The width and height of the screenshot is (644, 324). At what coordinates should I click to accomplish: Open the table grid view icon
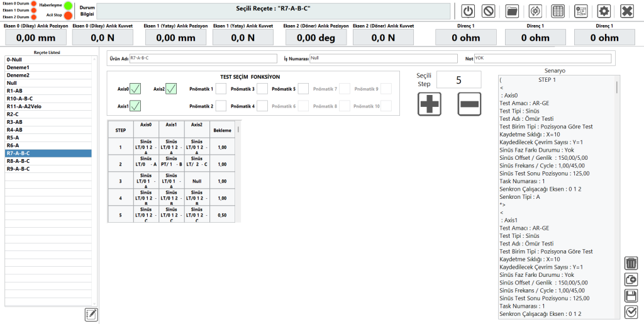point(557,11)
